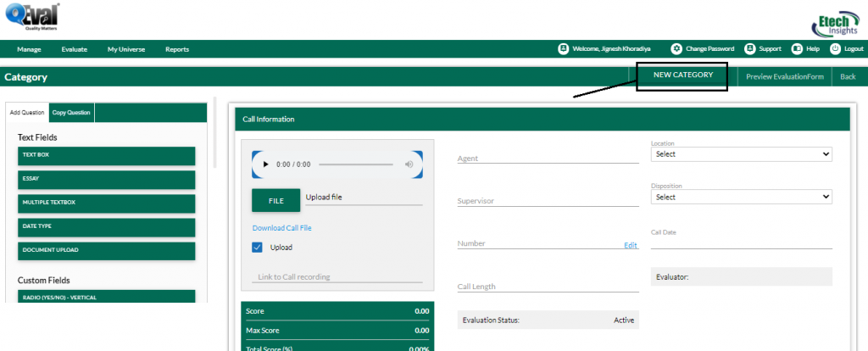868x351 pixels.
Task: Add a RADIO (YES/NO) - VERTICAL field
Action: (x=106, y=296)
